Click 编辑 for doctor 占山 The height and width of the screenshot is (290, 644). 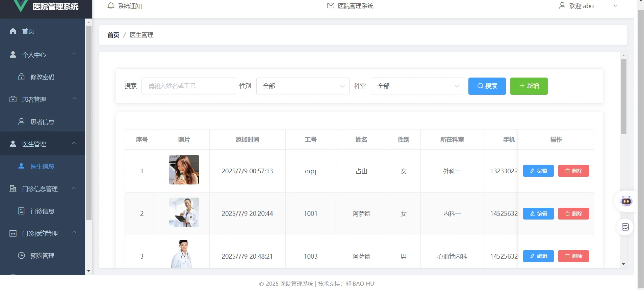(538, 171)
